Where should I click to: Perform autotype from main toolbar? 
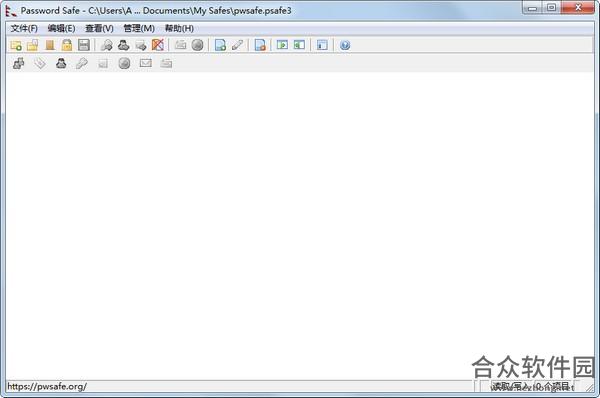181,46
